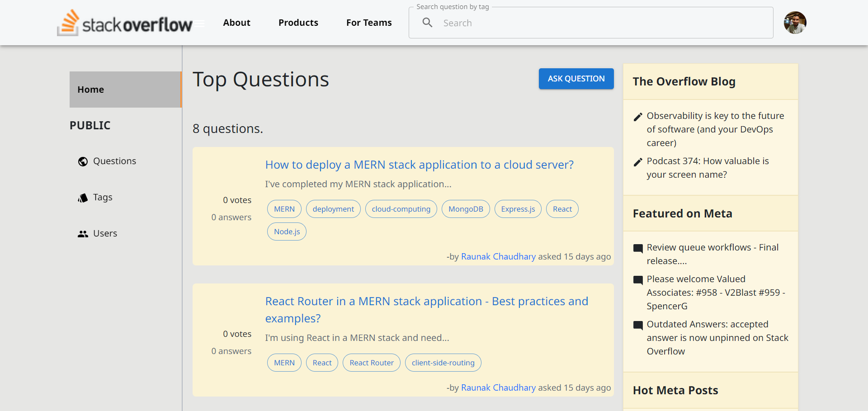Open the About menu
Screen dimensions: 868x411
coord(236,22)
